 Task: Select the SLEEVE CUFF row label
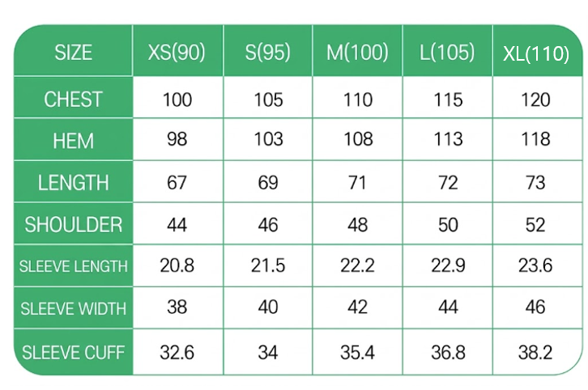74,352
